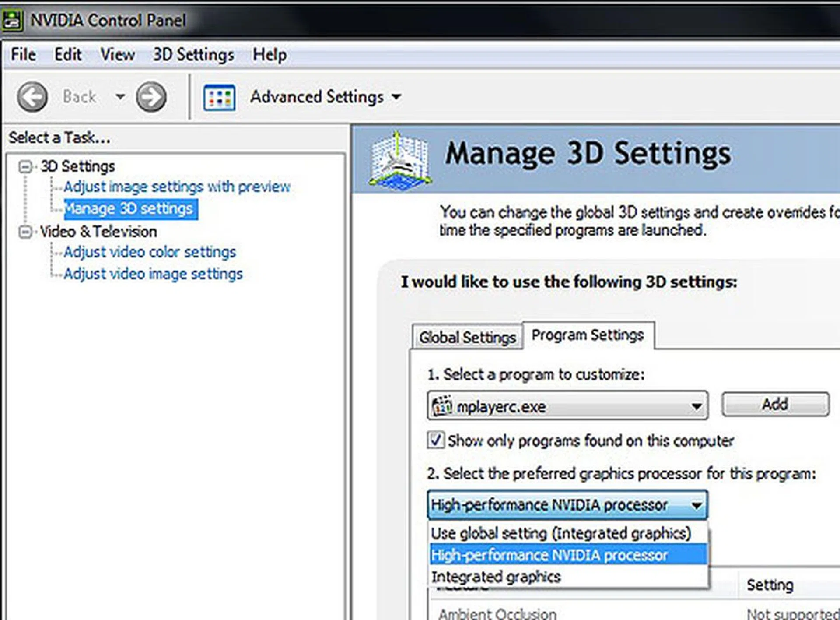Viewport: 840px width, 620px height.
Task: Click the Forward arrow icon
Action: click(151, 97)
